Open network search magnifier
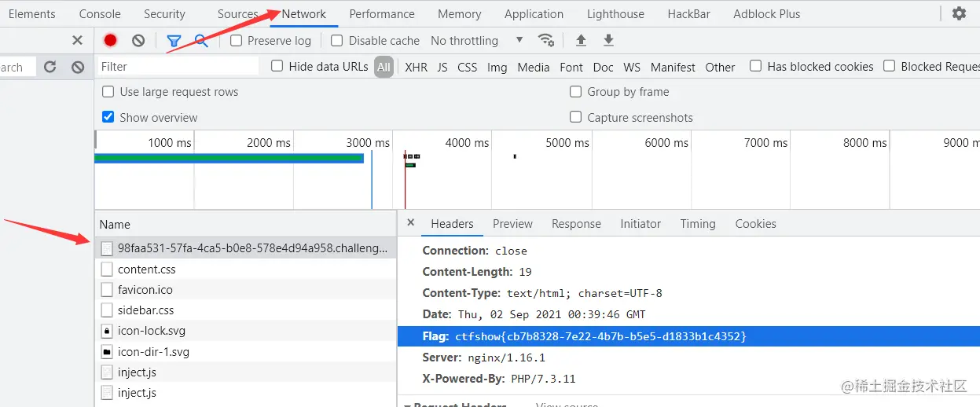The height and width of the screenshot is (407, 980). (201, 40)
